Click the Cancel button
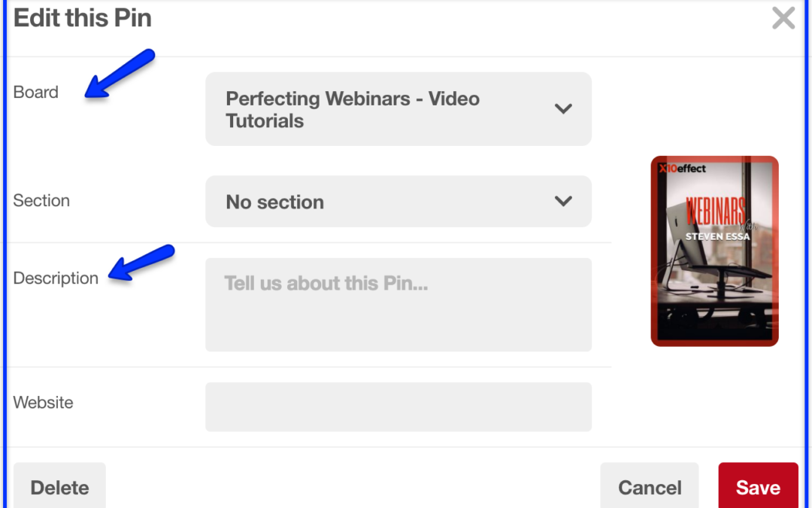Screen dimensions: 812x508 click(650, 486)
